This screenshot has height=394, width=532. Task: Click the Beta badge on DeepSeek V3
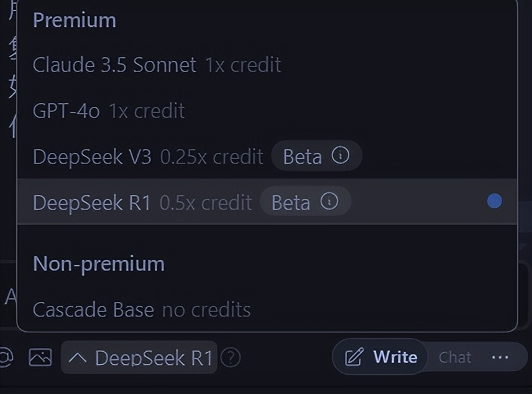tap(302, 157)
